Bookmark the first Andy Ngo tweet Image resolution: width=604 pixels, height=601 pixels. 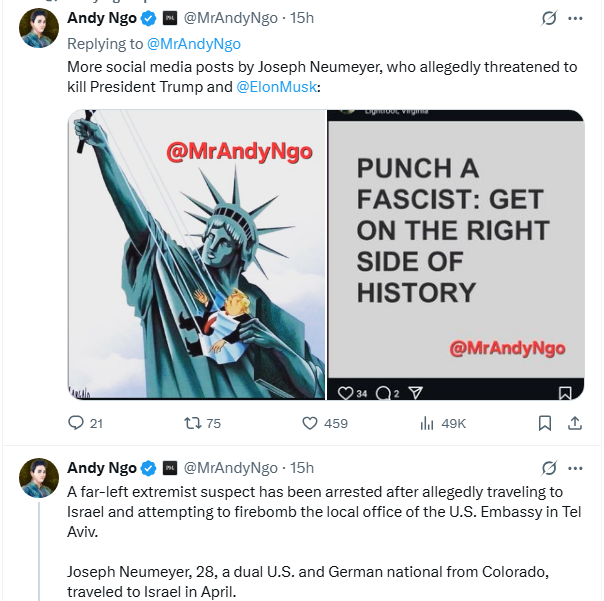(x=544, y=423)
